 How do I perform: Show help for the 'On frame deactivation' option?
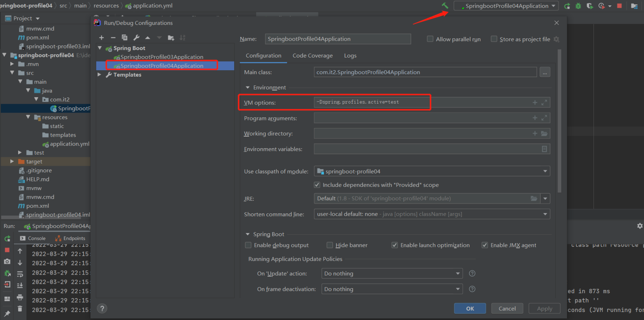[472, 289]
